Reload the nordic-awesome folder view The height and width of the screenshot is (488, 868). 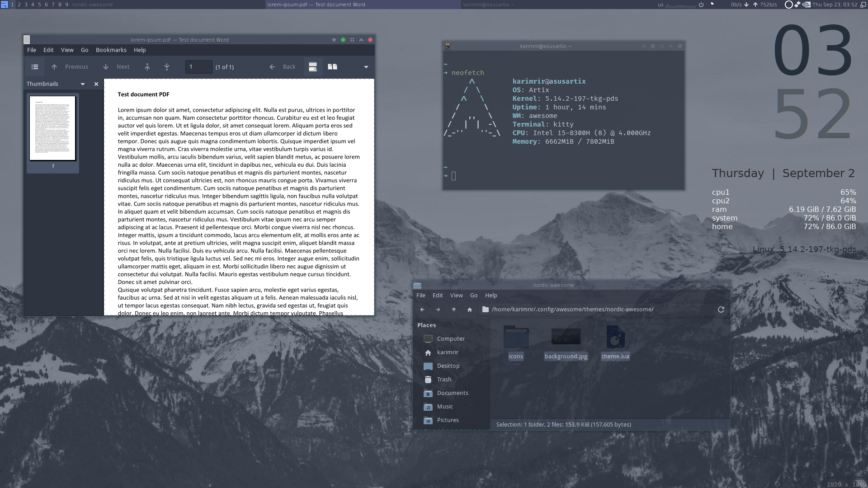point(721,310)
